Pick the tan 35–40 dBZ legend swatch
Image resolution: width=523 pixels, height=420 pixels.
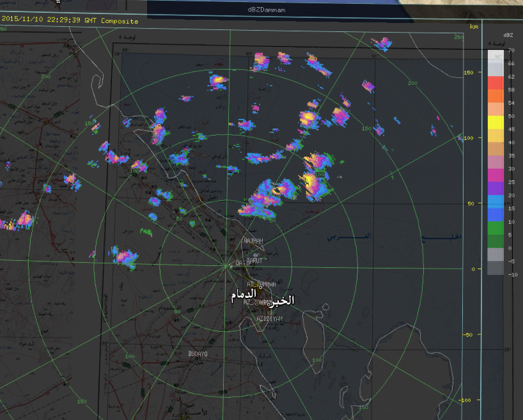click(x=496, y=149)
